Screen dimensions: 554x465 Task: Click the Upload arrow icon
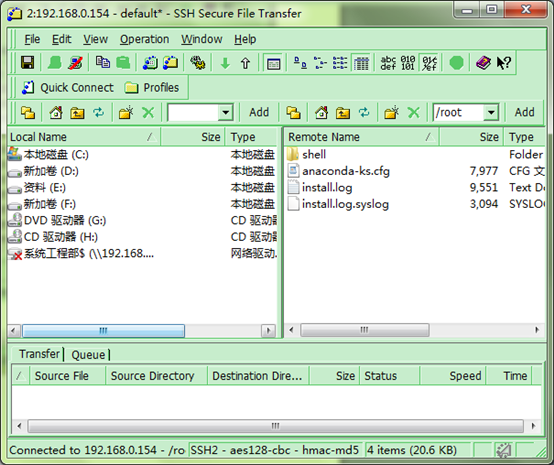click(x=245, y=64)
